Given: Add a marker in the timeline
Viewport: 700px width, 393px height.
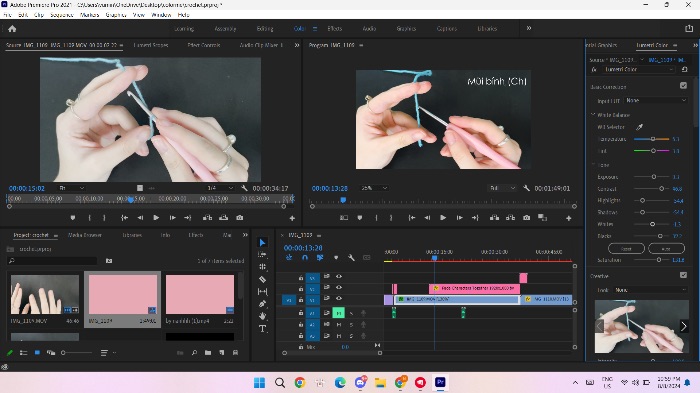Looking at the screenshot, I should click(x=336, y=258).
